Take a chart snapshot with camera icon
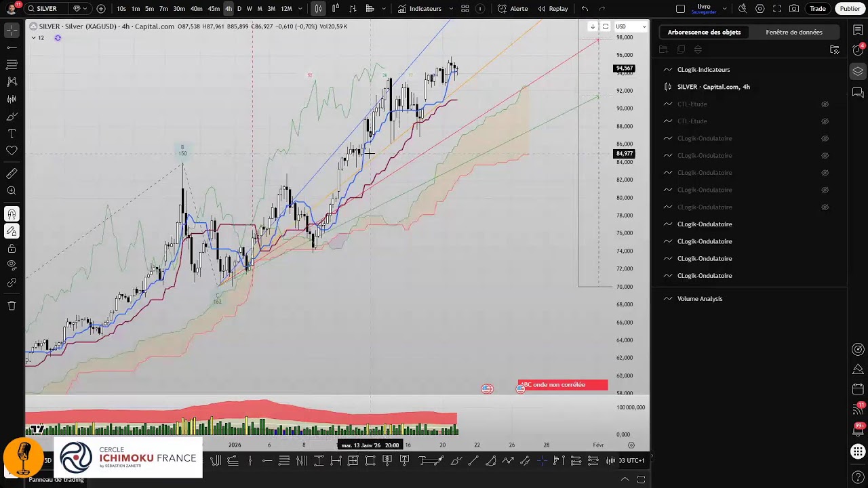This screenshot has height=488, width=868. (794, 9)
